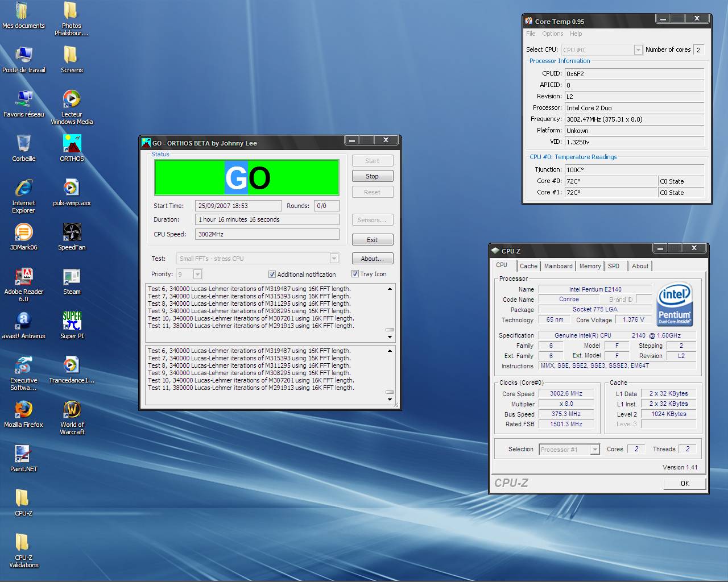Open the ORTHOS desktop shortcut
Viewport: 728px width, 582px height.
[72, 144]
